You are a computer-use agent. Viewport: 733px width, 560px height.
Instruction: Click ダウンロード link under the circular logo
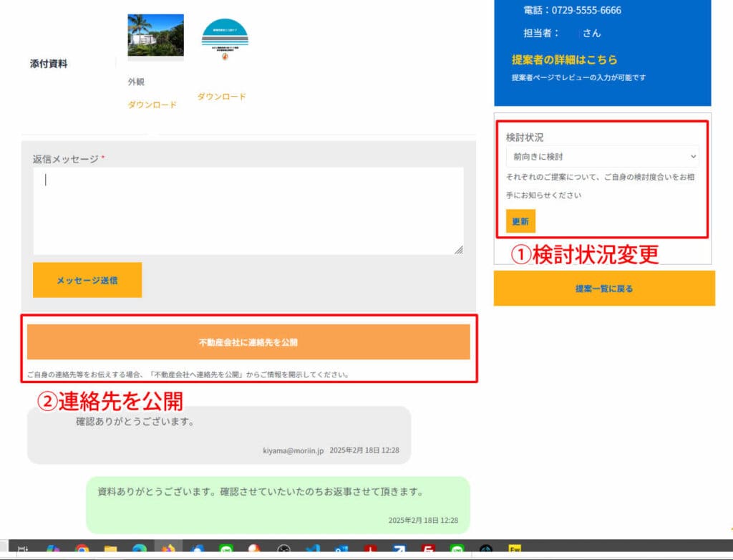(x=221, y=97)
